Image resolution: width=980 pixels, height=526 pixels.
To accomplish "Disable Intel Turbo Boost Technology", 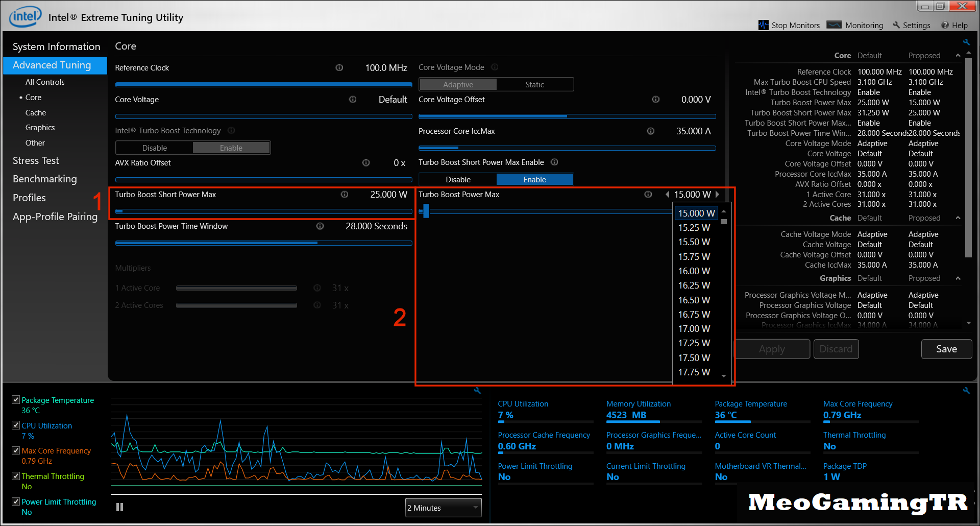I will [x=155, y=148].
